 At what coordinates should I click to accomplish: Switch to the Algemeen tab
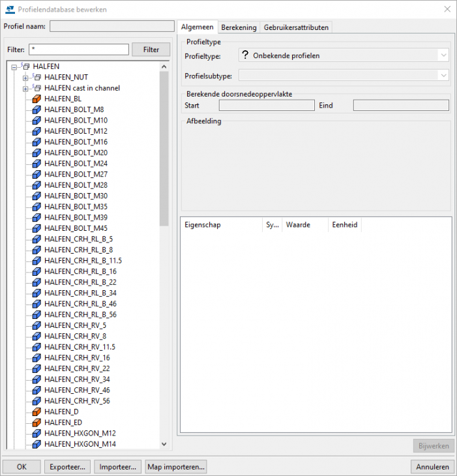point(198,27)
